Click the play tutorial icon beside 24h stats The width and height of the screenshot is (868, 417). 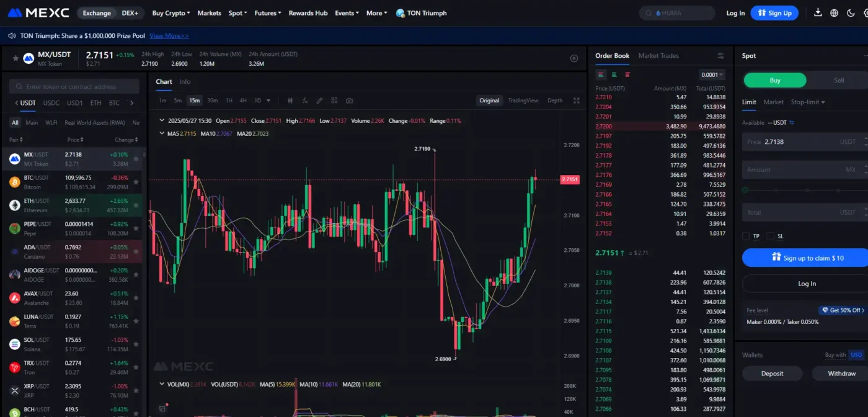click(574, 58)
